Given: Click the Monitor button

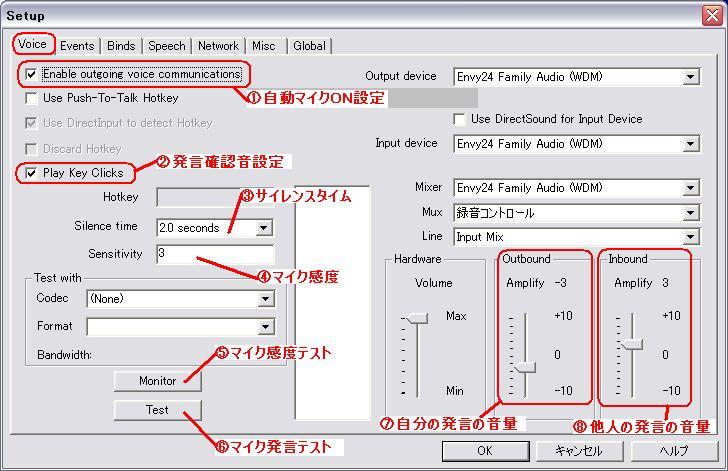Looking at the screenshot, I should click(157, 381).
